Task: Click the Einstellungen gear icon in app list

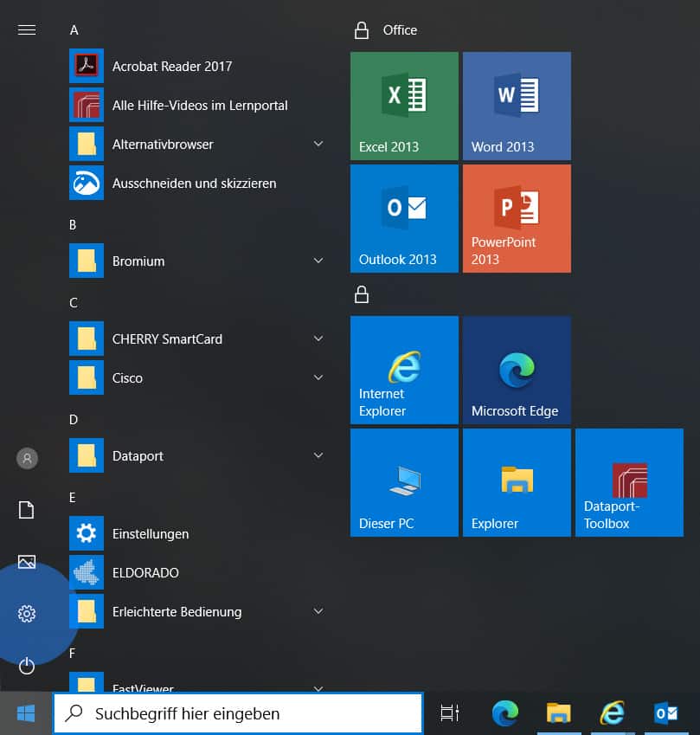Action: pyautogui.click(x=87, y=533)
